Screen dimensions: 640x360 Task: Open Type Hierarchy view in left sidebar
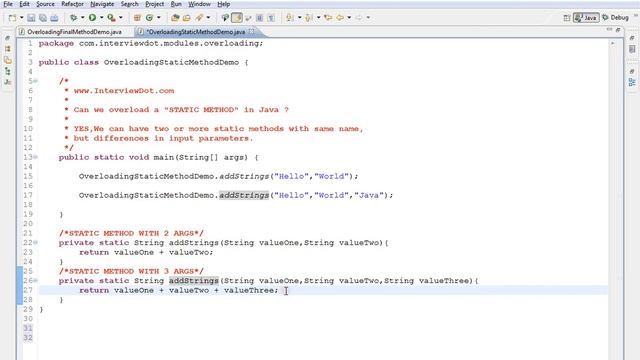(x=7, y=71)
